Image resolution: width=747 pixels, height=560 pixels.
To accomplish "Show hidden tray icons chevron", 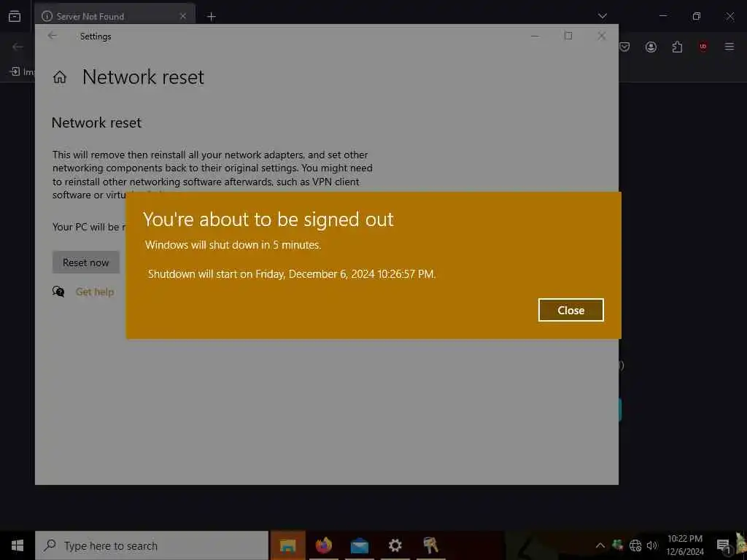I will pos(600,545).
